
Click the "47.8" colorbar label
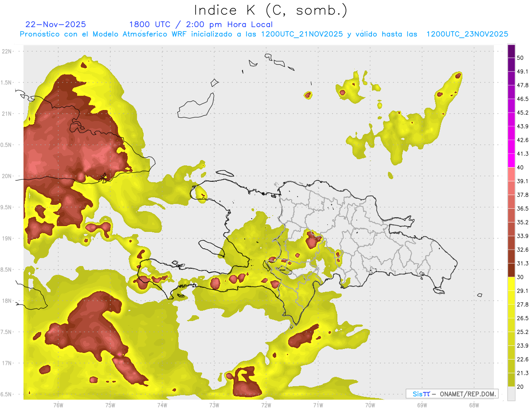click(523, 85)
